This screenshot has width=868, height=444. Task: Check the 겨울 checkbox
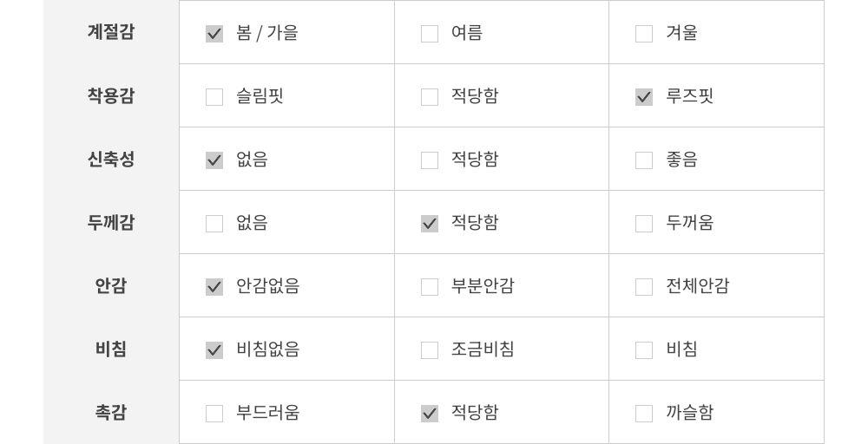[644, 34]
